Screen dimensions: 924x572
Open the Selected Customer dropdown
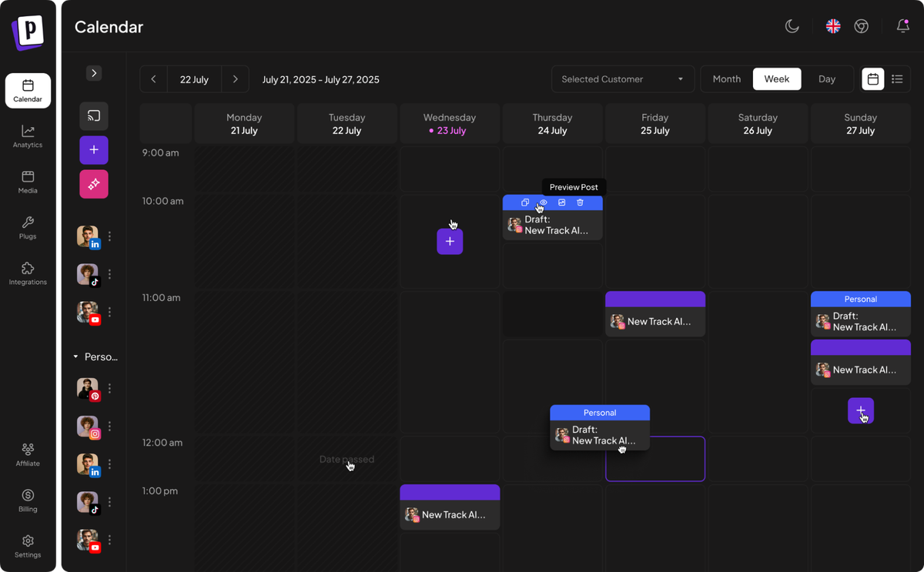click(622, 79)
